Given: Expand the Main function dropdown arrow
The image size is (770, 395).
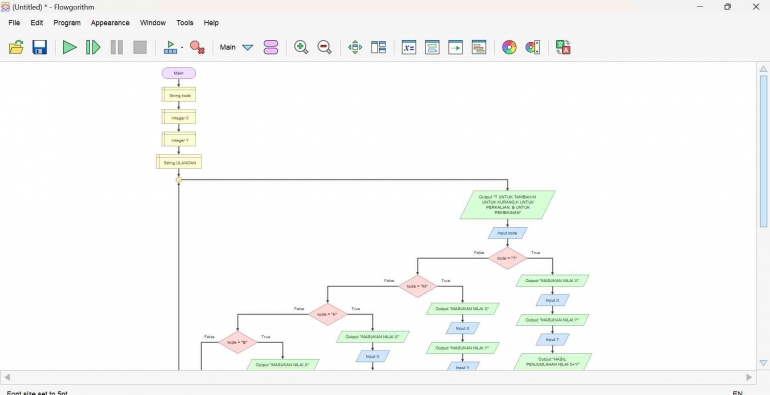Looking at the screenshot, I should click(248, 48).
